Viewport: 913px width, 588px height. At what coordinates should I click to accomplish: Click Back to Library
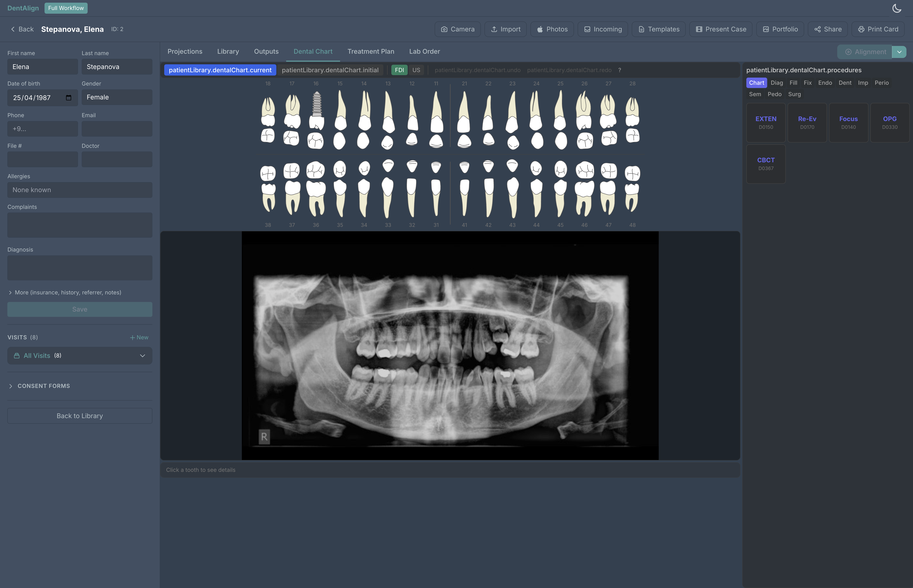tap(79, 415)
